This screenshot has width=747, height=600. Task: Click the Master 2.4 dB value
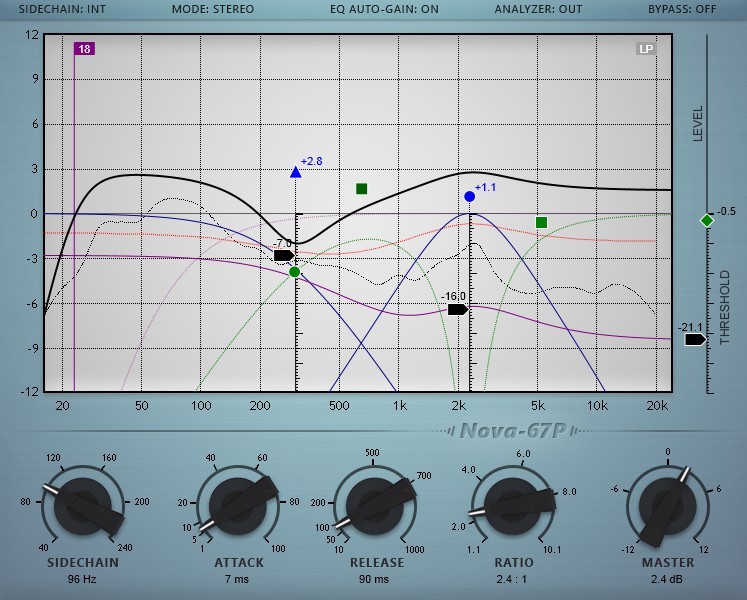(x=668, y=578)
